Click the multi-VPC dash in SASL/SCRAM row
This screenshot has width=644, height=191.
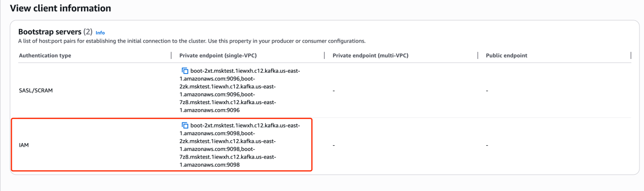333,90
